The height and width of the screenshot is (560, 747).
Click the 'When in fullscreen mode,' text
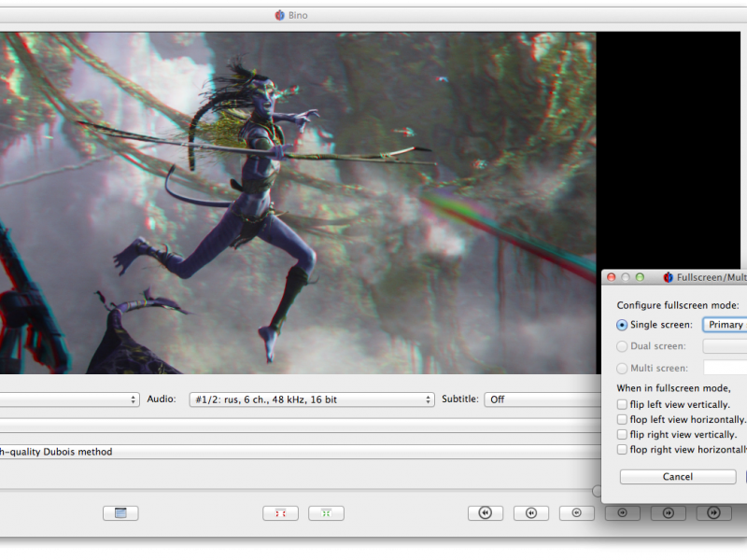673,388
